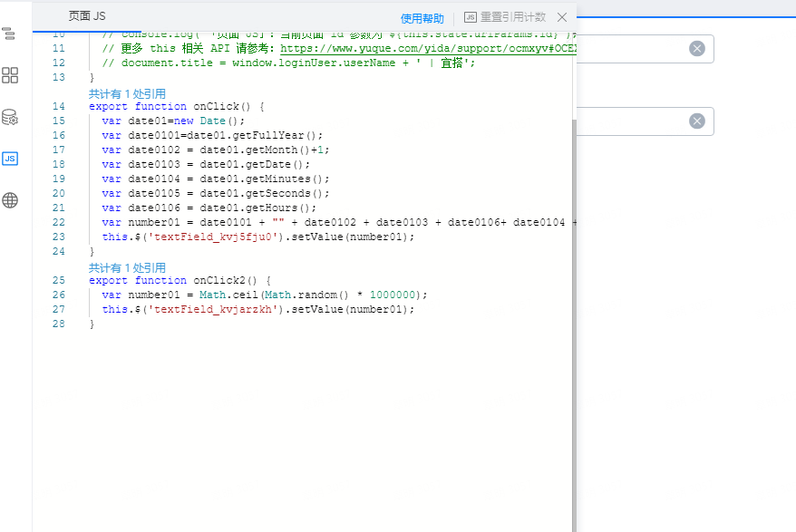Click reference count above onClick function
The width and height of the screenshot is (796, 532).
click(x=127, y=94)
